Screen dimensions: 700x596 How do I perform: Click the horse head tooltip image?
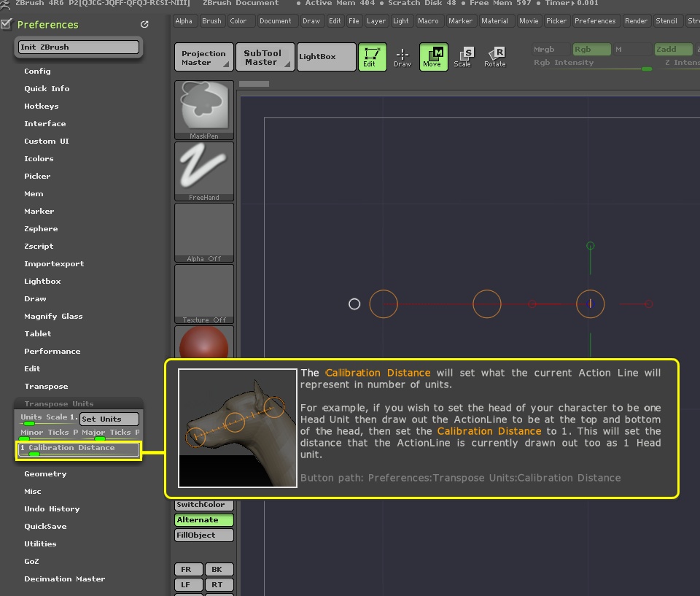pos(238,428)
